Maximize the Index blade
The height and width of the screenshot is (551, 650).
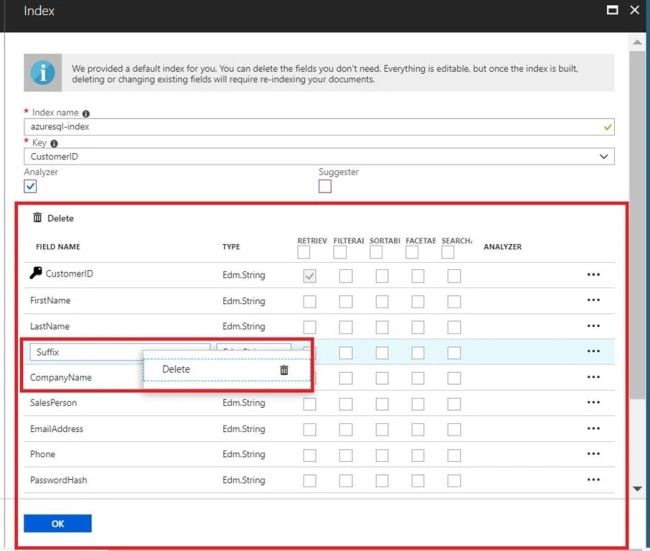(x=612, y=10)
